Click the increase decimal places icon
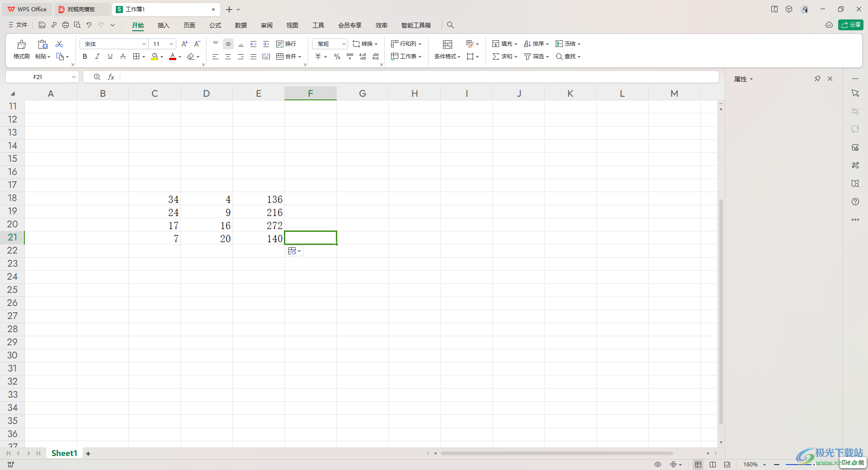868x470 pixels. tap(363, 56)
